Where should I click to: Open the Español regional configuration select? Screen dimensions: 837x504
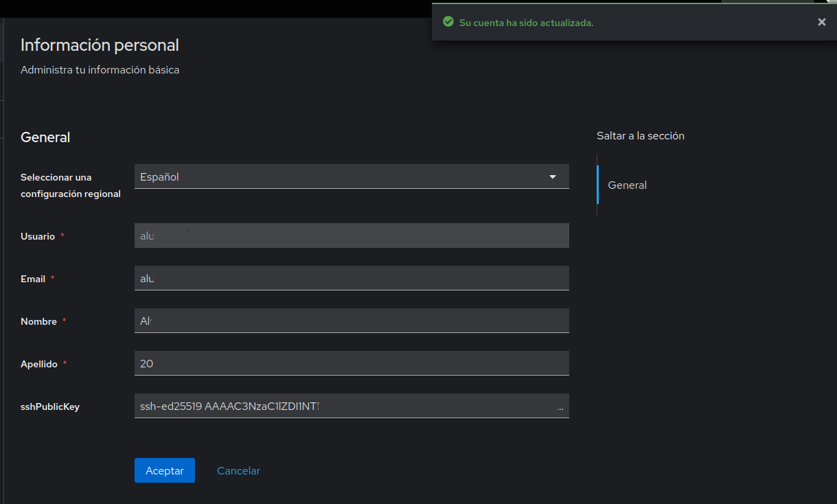(343, 176)
